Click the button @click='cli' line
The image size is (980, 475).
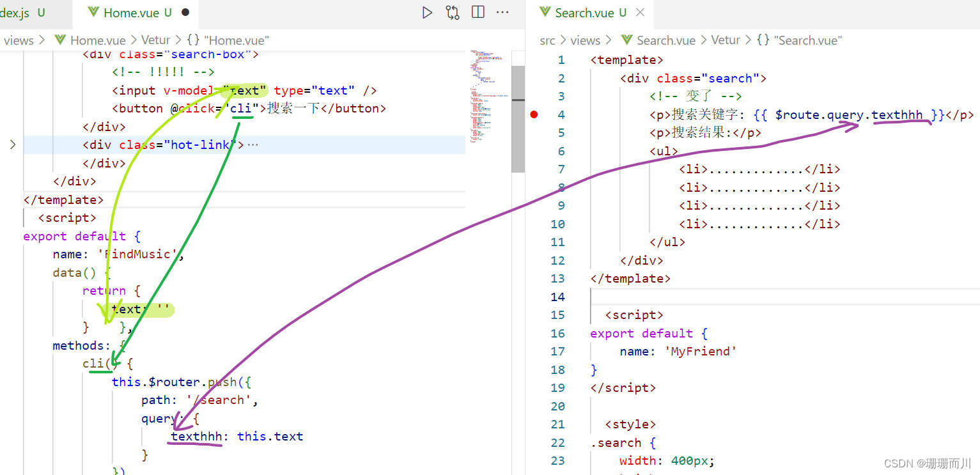click(x=249, y=109)
